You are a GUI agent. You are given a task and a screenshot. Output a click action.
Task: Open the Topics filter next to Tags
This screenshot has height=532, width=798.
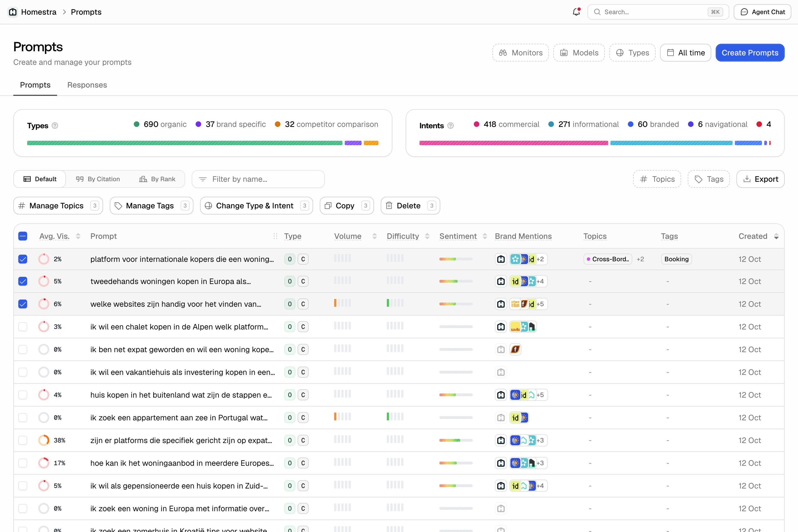657,179
